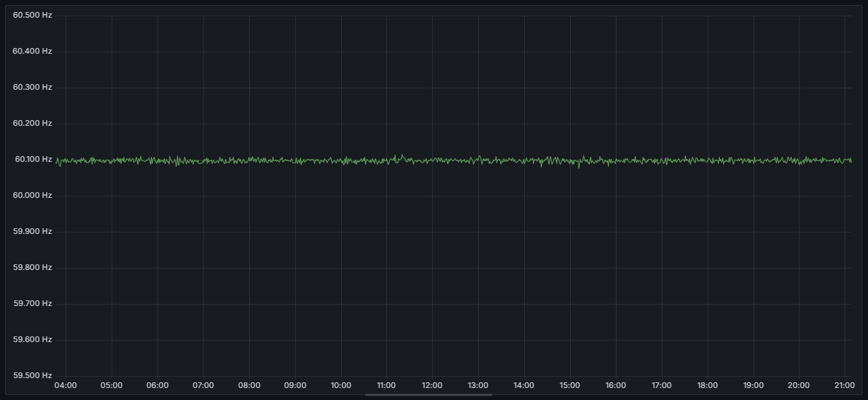Click the 59.600 Hz axis label

(x=32, y=339)
